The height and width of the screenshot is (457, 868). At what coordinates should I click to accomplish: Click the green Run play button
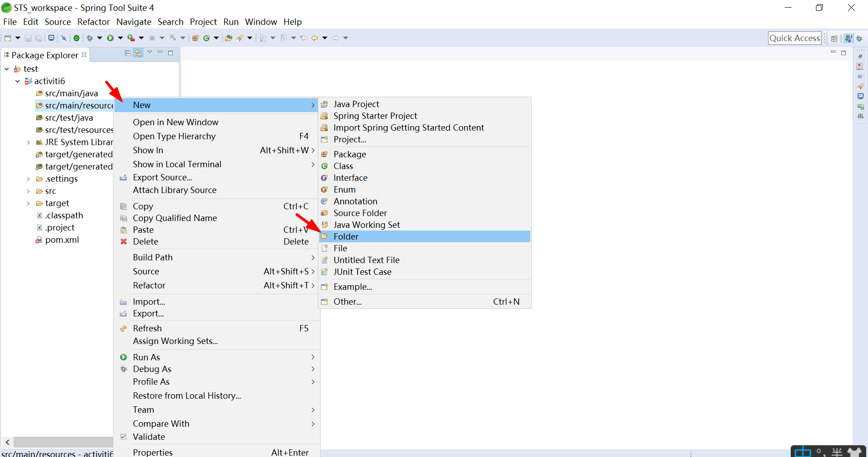coord(110,38)
